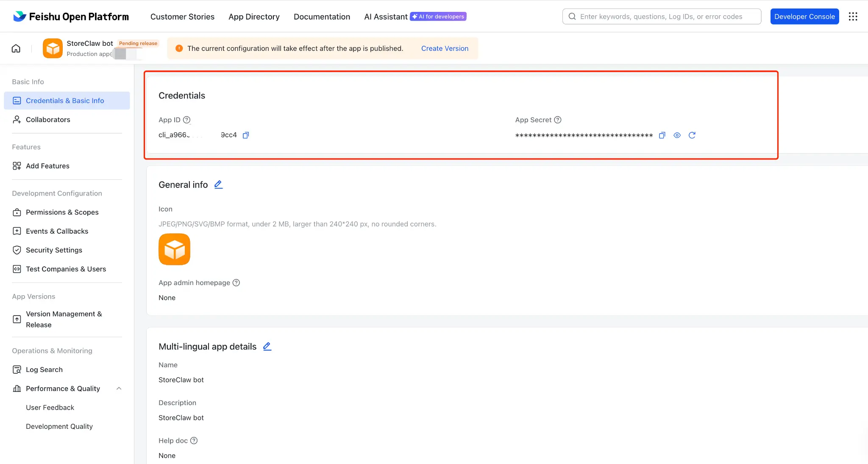Click the StoreClaw bot title in header
Screen dimensions: 868x464
point(90,43)
